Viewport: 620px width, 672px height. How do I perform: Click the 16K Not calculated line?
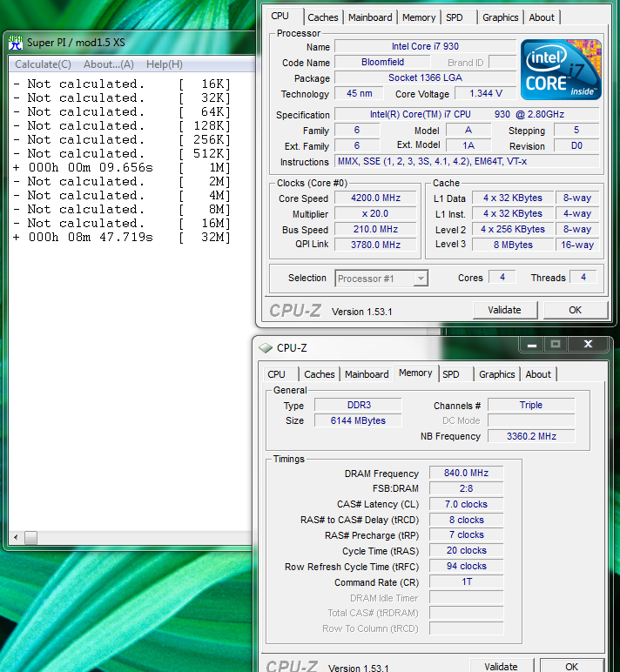pyautogui.click(x=122, y=84)
